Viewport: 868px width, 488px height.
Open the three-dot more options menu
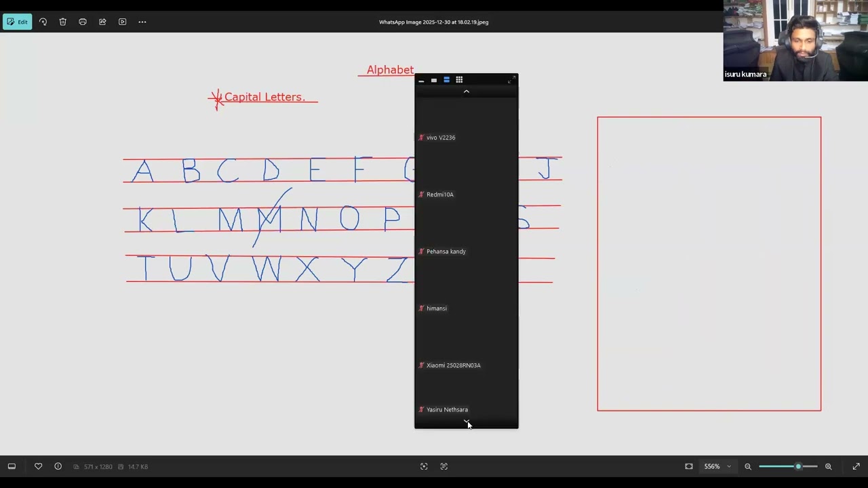142,22
